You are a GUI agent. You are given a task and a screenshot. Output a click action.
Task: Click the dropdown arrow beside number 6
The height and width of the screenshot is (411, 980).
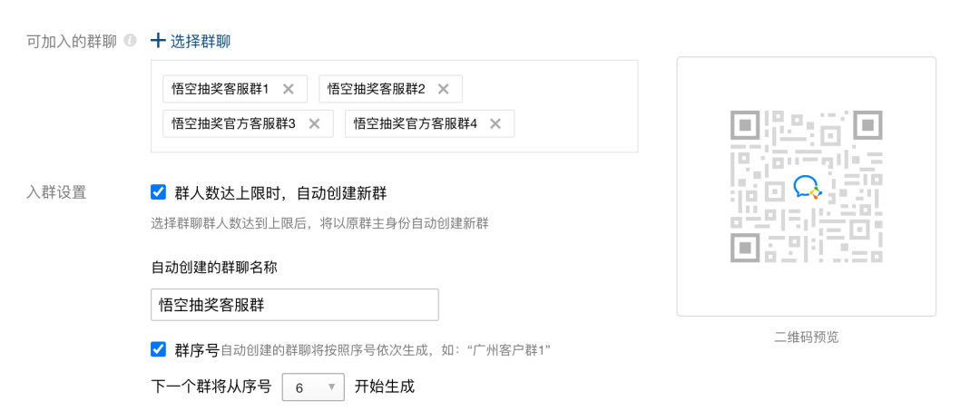(332, 387)
